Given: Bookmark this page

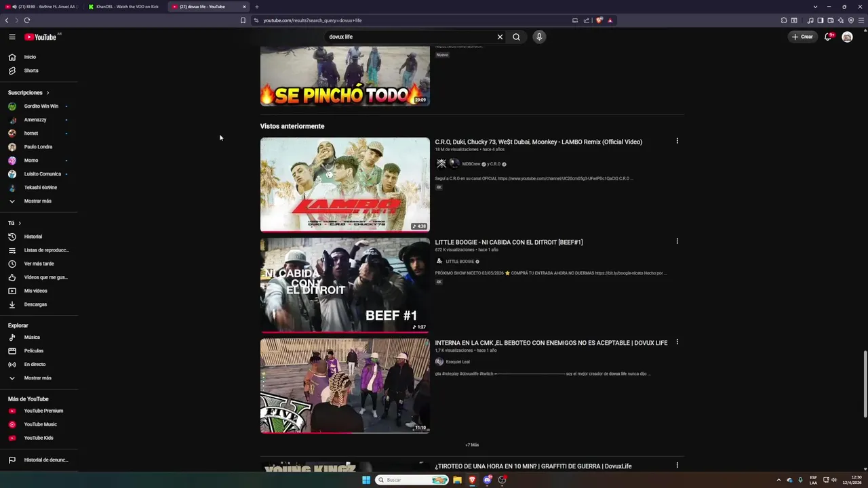Looking at the screenshot, I should click(243, 20).
